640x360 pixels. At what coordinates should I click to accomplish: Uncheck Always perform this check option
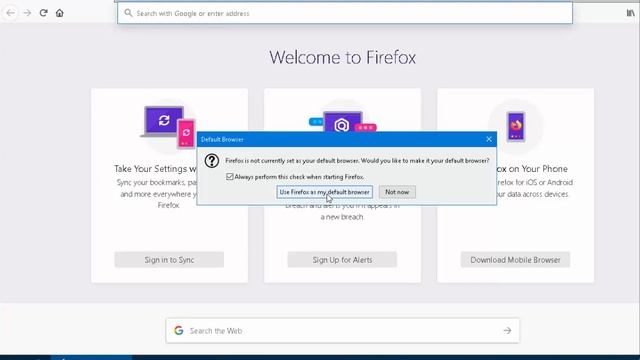230,177
